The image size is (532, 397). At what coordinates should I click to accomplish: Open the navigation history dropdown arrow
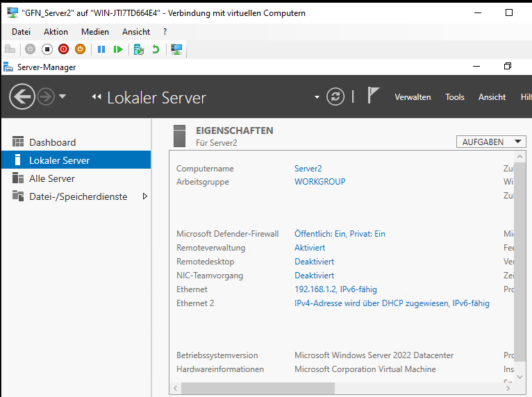pos(63,96)
